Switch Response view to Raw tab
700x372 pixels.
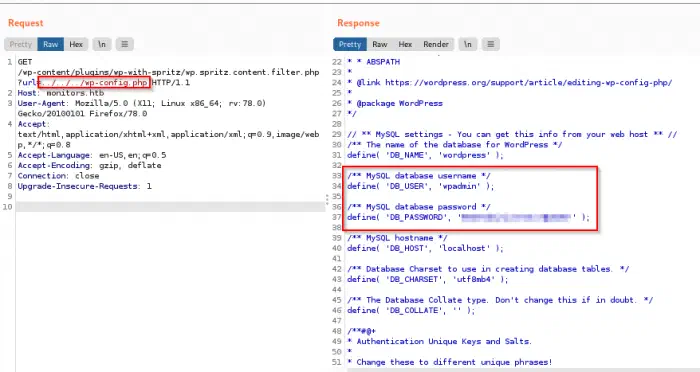(x=380, y=44)
